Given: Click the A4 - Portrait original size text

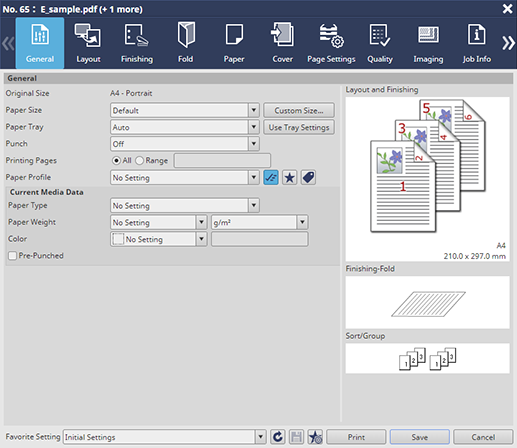Looking at the screenshot, I should click(131, 93).
